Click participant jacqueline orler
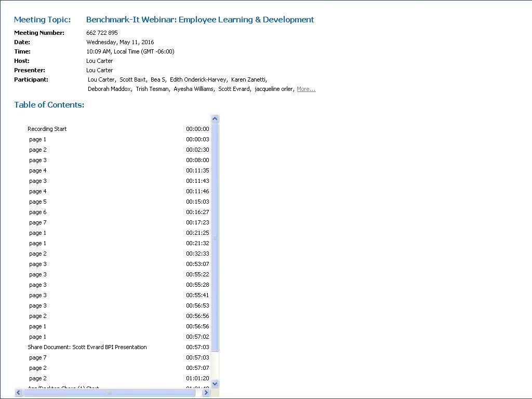This screenshot has width=532, height=399. pos(274,89)
